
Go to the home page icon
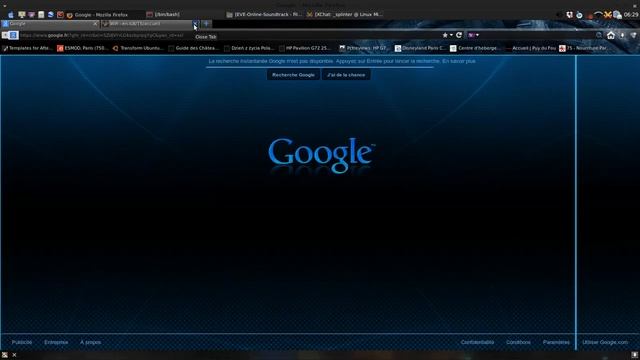[611, 36]
